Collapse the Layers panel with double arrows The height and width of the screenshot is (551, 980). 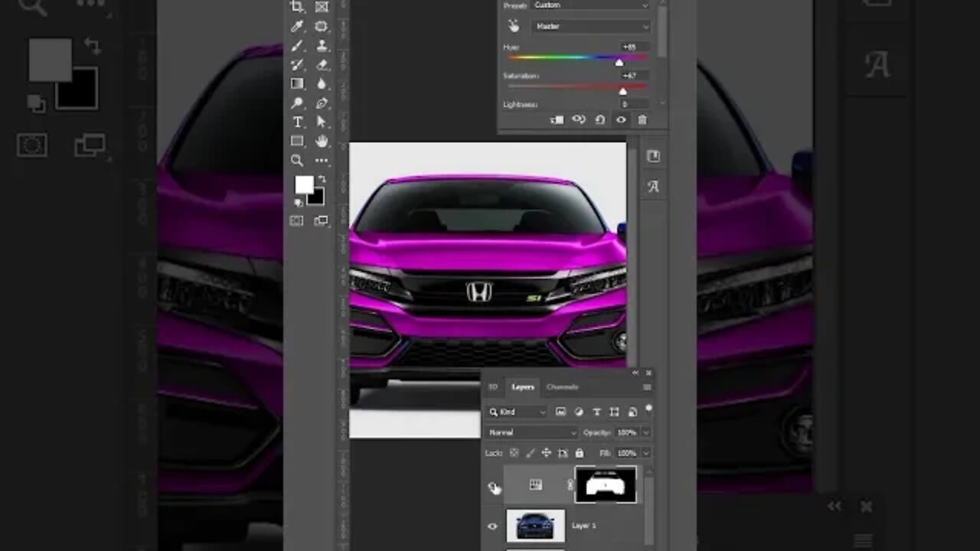635,373
